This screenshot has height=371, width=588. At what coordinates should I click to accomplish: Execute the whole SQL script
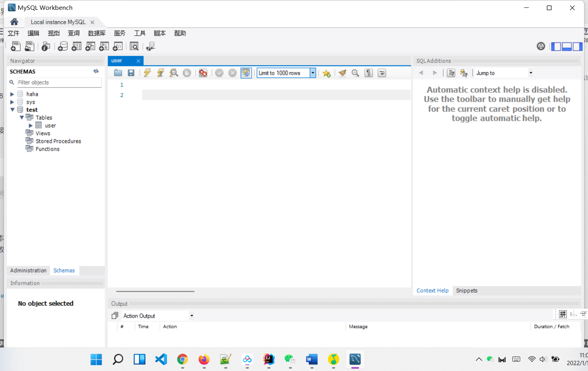[147, 73]
